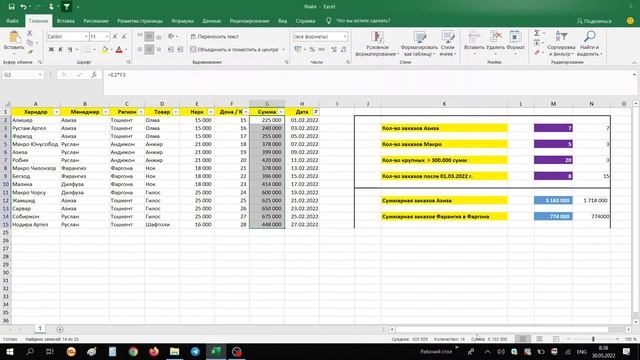This screenshot has width=640, height=360.
Task: Open the number format dropdown
Action: click(x=345, y=36)
